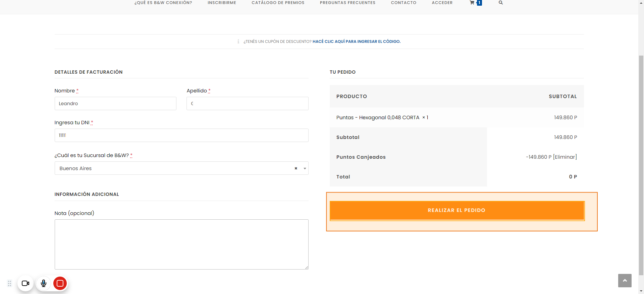Mute the microphone icon
Screen dimensions: 644x294
44,283
